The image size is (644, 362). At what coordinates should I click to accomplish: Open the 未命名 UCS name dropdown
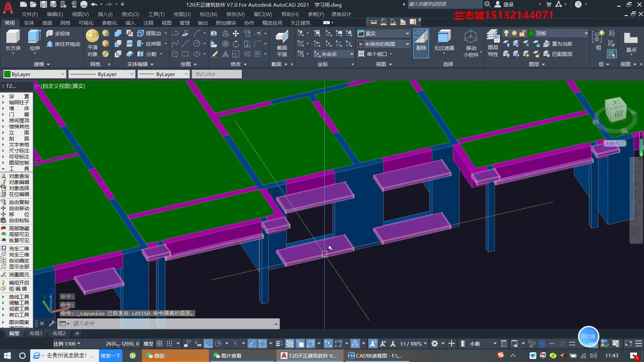[x=352, y=54]
